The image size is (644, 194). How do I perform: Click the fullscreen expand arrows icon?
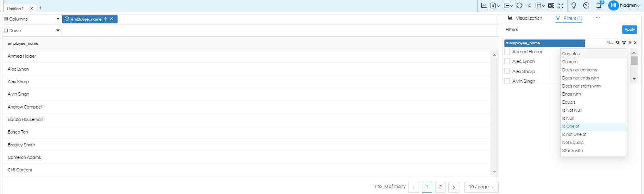[561, 6]
